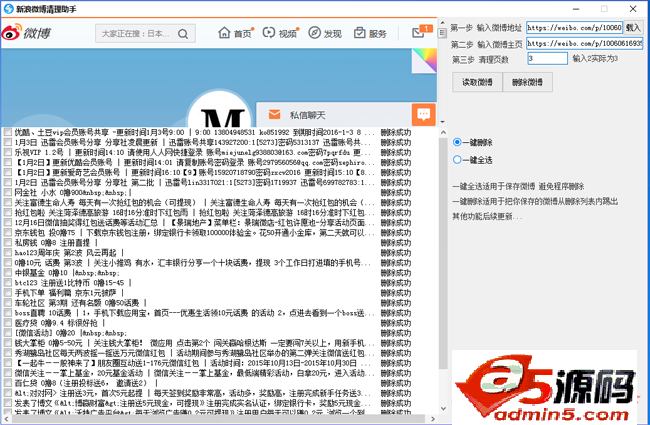Check the 网金社 小水 row checkbox
This screenshot has height=425, width=650.
point(7,192)
